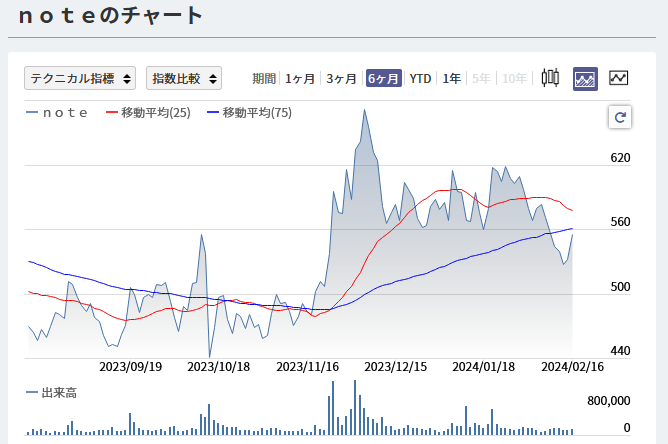Click the 期間 label
The image size is (668, 444).
[x=264, y=79]
